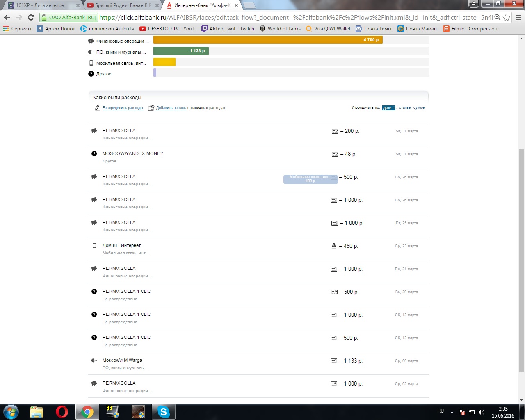The height and width of the screenshot is (420, 525).
Task: Click Не распределено under the 20 марта row
Action: [120, 299]
